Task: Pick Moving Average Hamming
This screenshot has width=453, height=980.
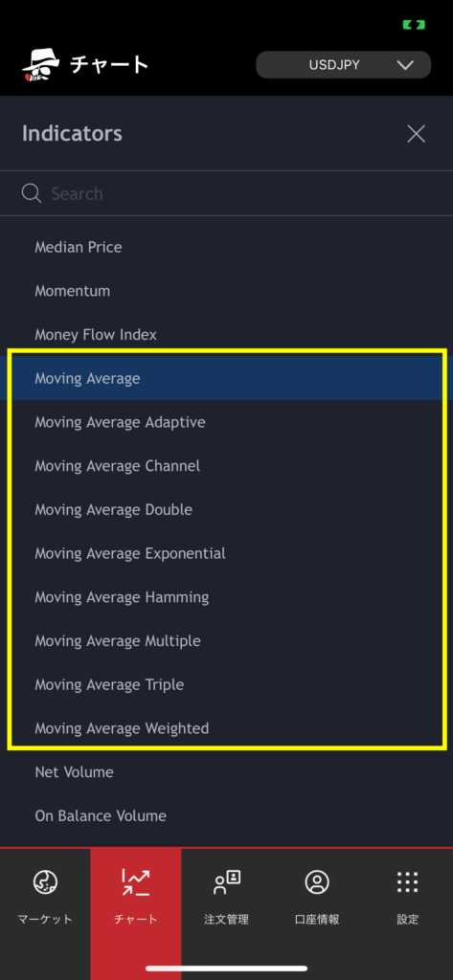Action: (x=226, y=597)
